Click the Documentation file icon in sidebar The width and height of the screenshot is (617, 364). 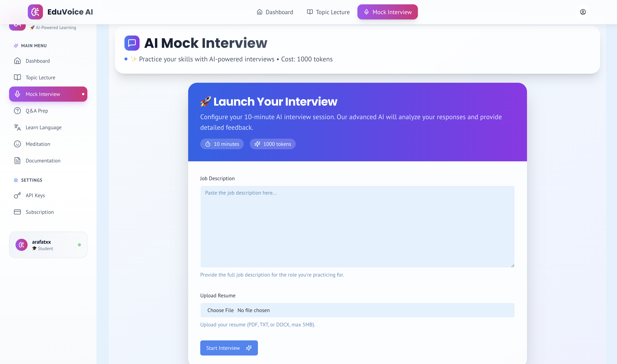tap(17, 161)
